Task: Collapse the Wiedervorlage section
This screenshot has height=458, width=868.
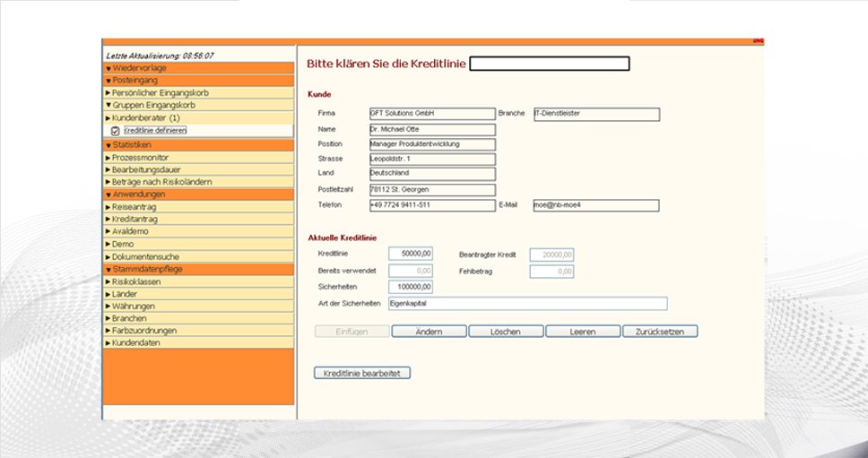Action: pos(198,68)
